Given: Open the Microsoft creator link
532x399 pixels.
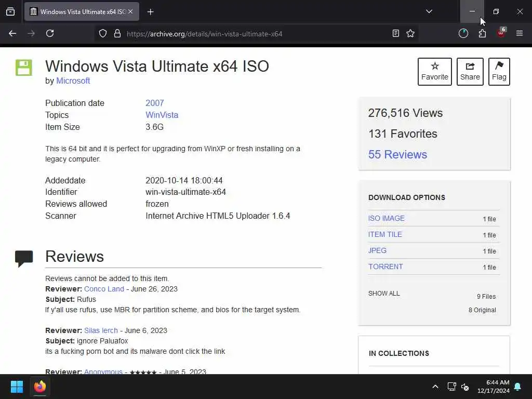Looking at the screenshot, I should tap(73, 81).
